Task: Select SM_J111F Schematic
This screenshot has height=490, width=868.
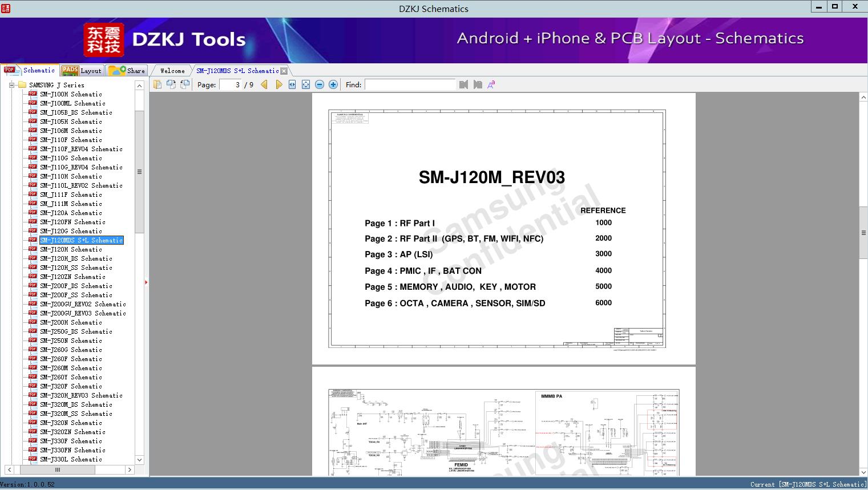Action: 71,195
